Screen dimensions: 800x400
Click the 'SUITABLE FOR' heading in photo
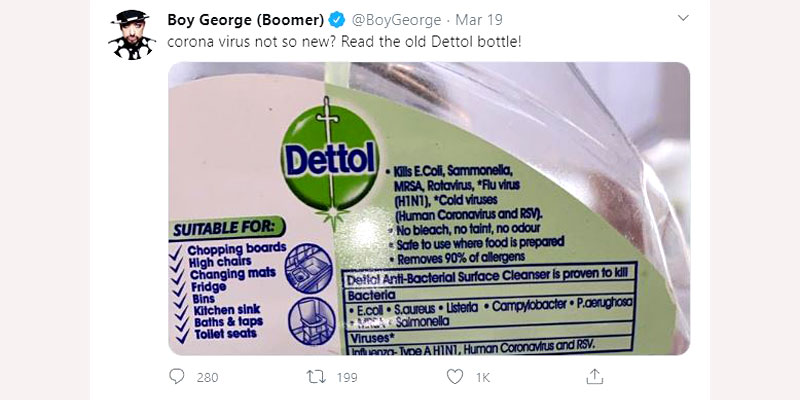(228, 228)
